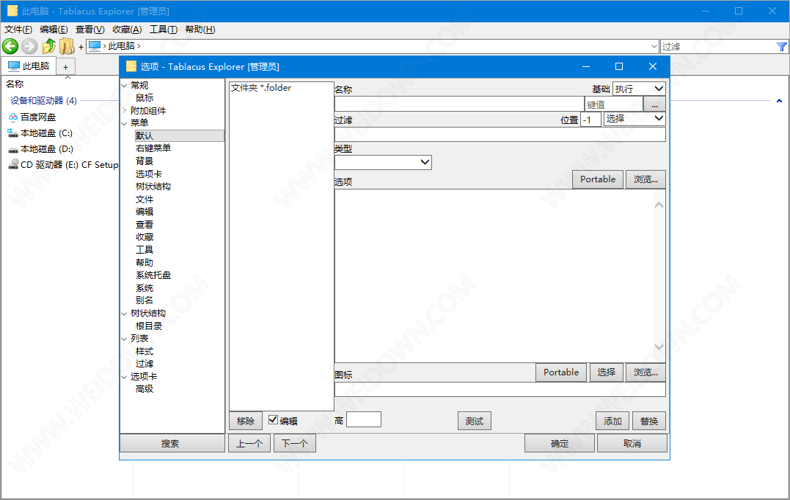
Task: Collapse the 菜单 tree node
Action: pos(125,123)
